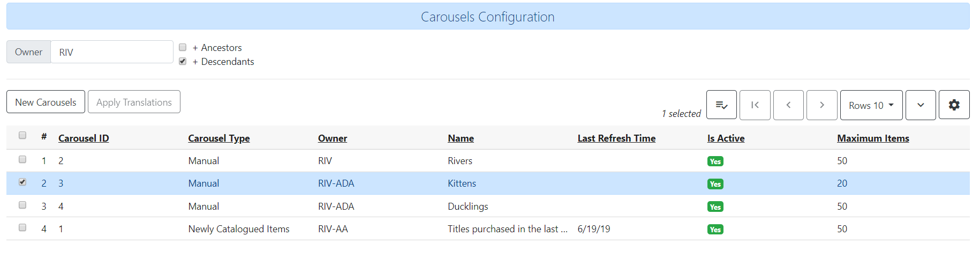Open the grid settings gear icon

(x=954, y=105)
